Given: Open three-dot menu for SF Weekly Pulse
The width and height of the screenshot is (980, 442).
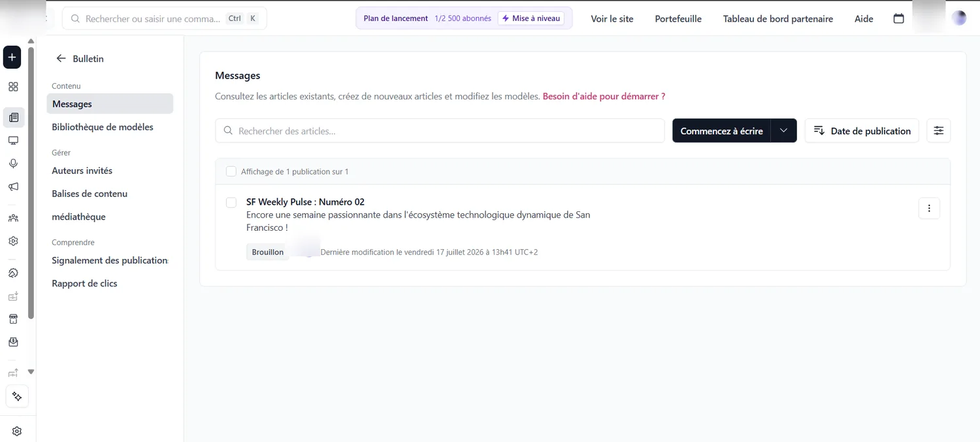Looking at the screenshot, I should point(929,209).
